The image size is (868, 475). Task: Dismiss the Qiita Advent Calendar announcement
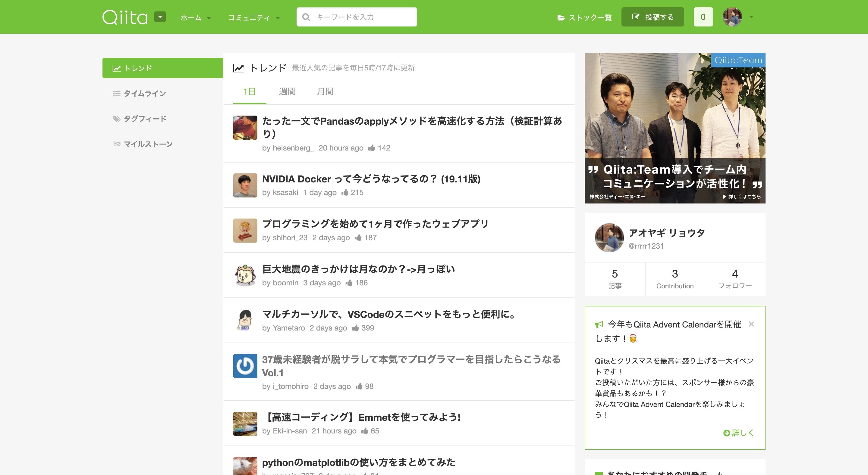click(x=751, y=324)
